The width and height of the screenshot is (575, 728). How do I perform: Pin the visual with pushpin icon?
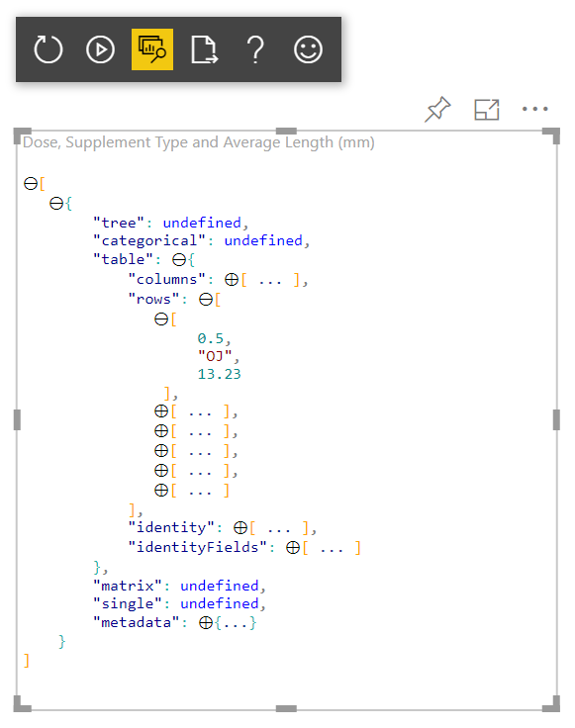(437, 110)
